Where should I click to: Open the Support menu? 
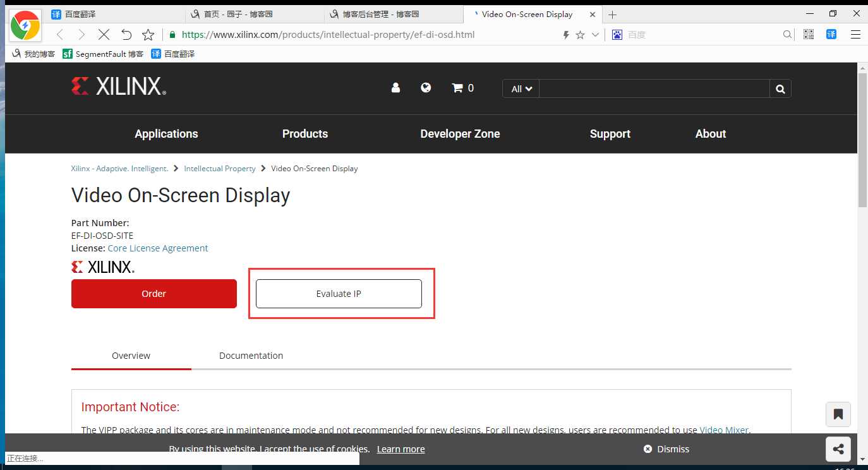pos(610,134)
